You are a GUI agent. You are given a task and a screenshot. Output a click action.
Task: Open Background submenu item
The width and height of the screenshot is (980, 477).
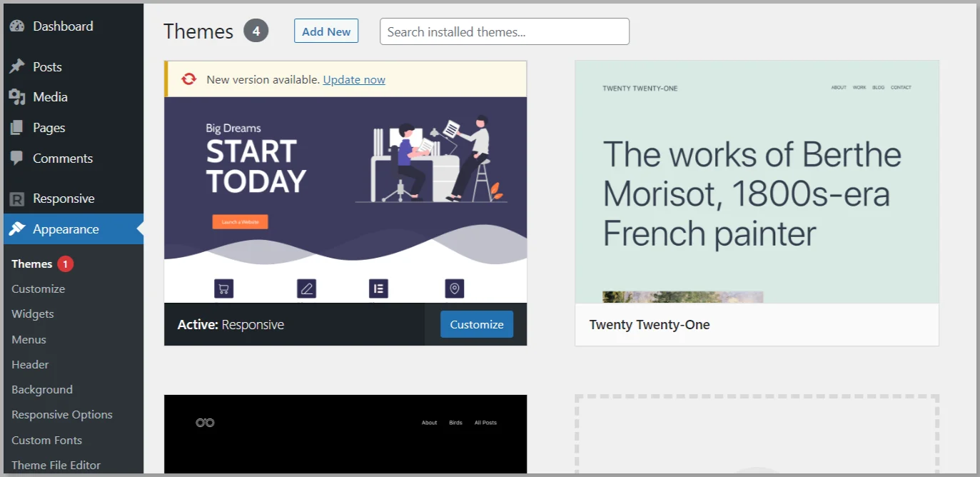tap(42, 390)
